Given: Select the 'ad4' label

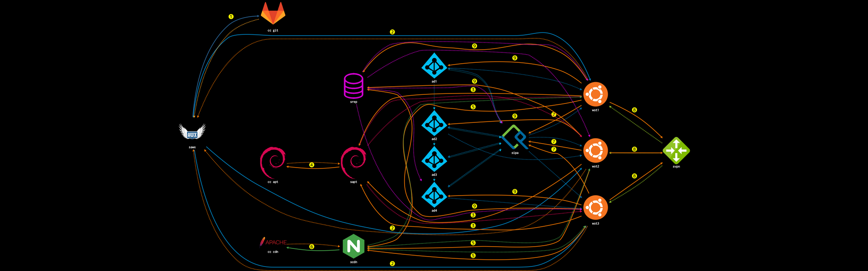Looking at the screenshot, I should pyautogui.click(x=434, y=210).
